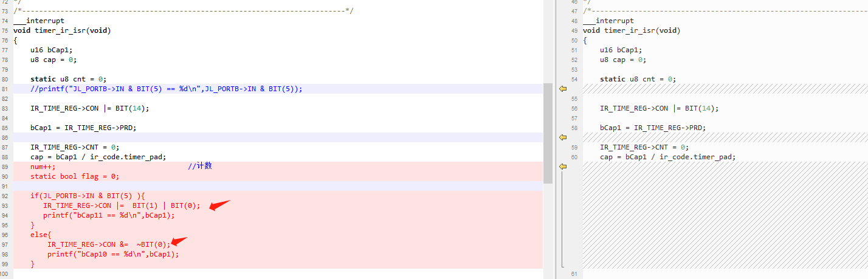Screen dimensions: 868x279
Task: Click the merge arrow beside the commented printf line
Action: click(563, 89)
